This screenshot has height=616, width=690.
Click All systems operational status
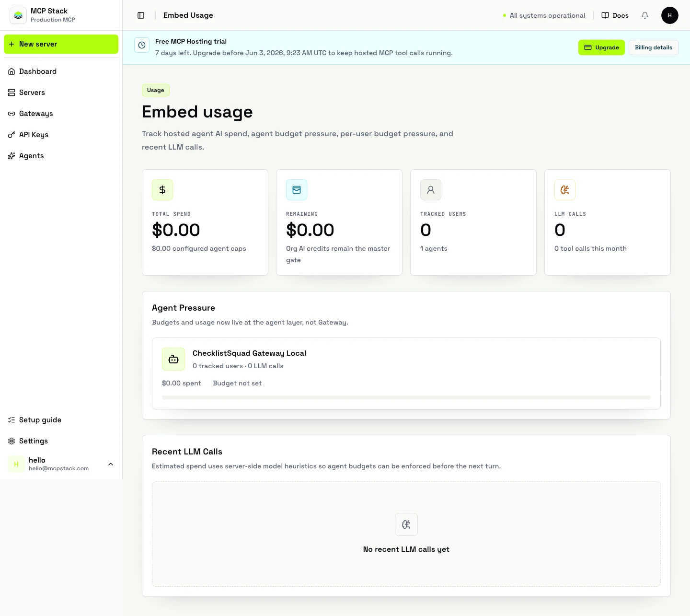544,15
